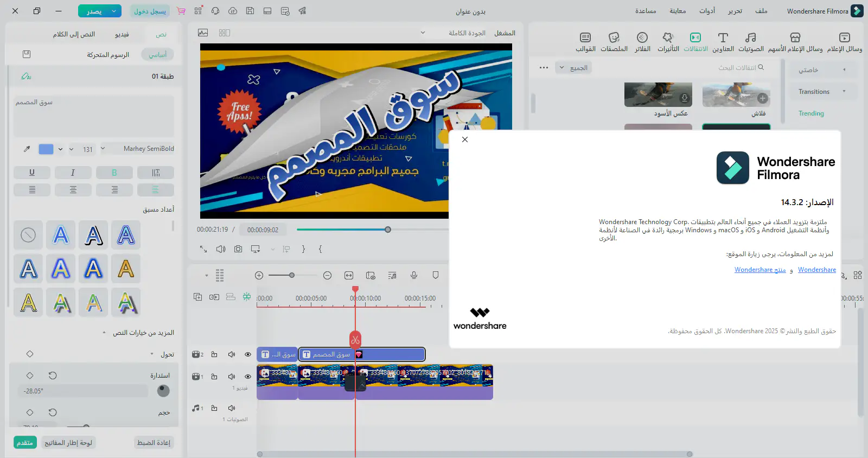Open the Marhey SemiBold font dropdown
Viewport: 868px width, 458px height.
137,149
